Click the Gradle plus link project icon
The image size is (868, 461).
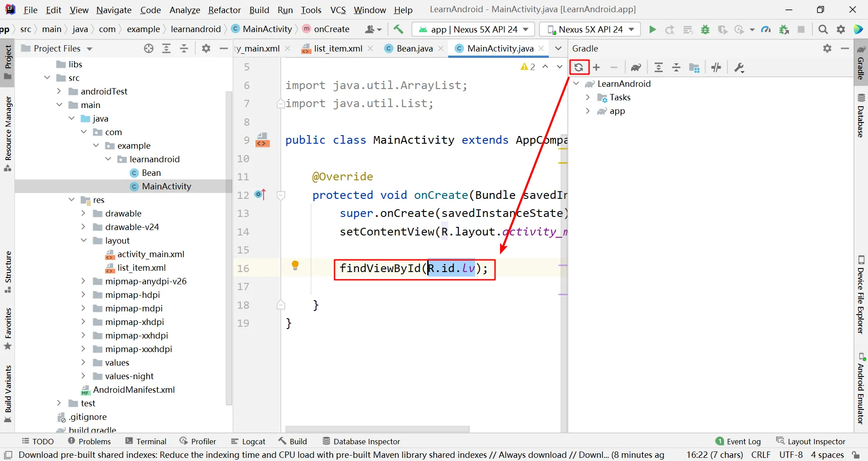click(597, 67)
